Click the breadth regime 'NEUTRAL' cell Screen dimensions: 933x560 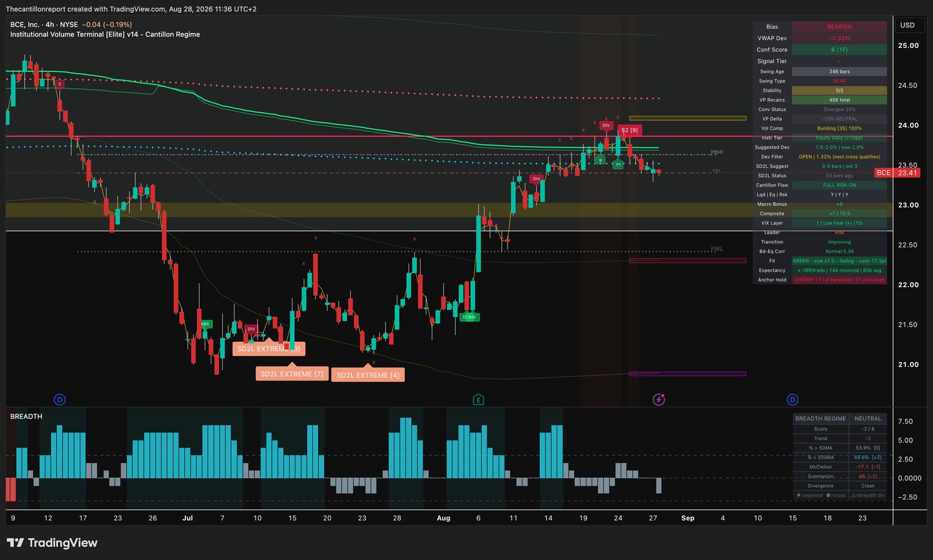tap(868, 419)
